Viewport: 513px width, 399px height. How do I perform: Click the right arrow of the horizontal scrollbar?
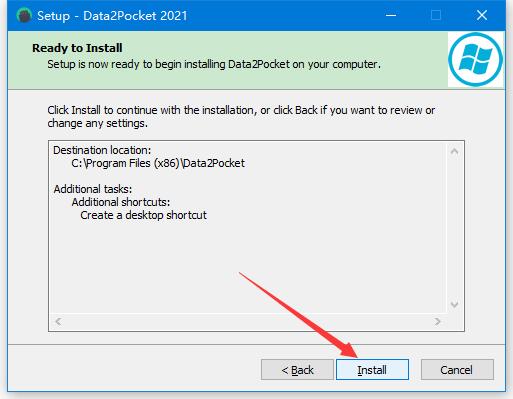(438, 321)
